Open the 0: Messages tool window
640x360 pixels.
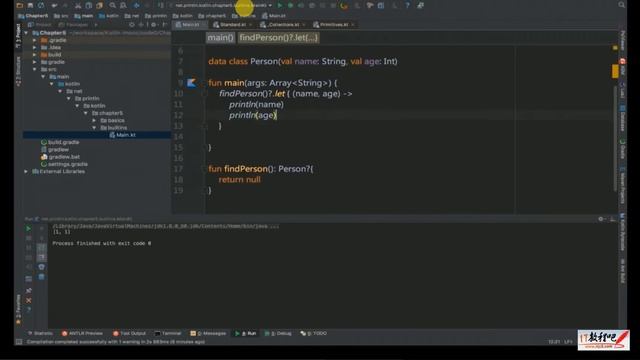(208, 333)
